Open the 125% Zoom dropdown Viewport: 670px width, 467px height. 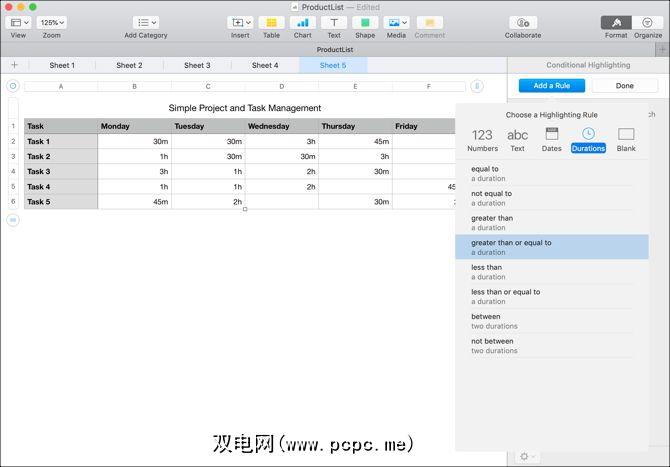pyautogui.click(x=52, y=22)
